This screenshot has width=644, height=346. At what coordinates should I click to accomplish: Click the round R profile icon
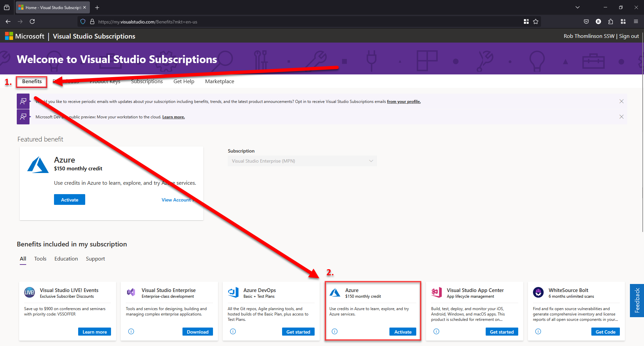click(x=598, y=21)
